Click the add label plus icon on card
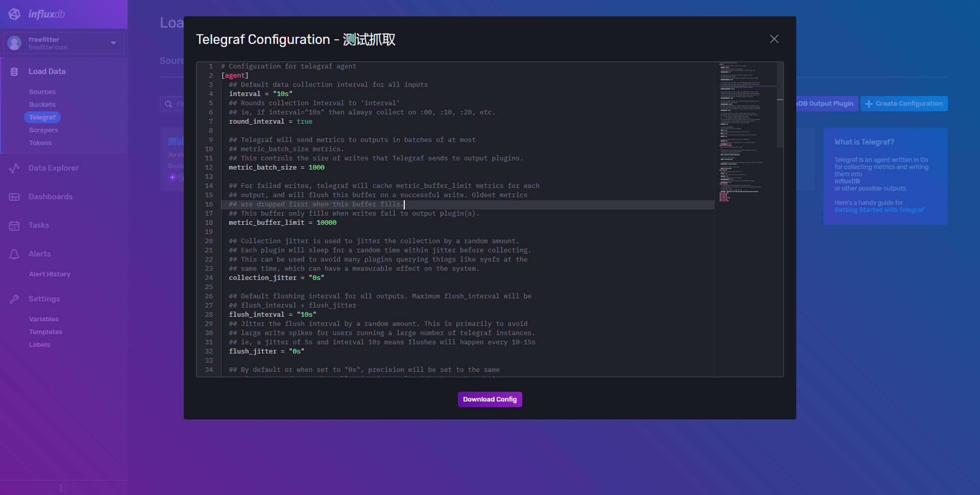Image resolution: width=980 pixels, height=495 pixels. tap(173, 177)
